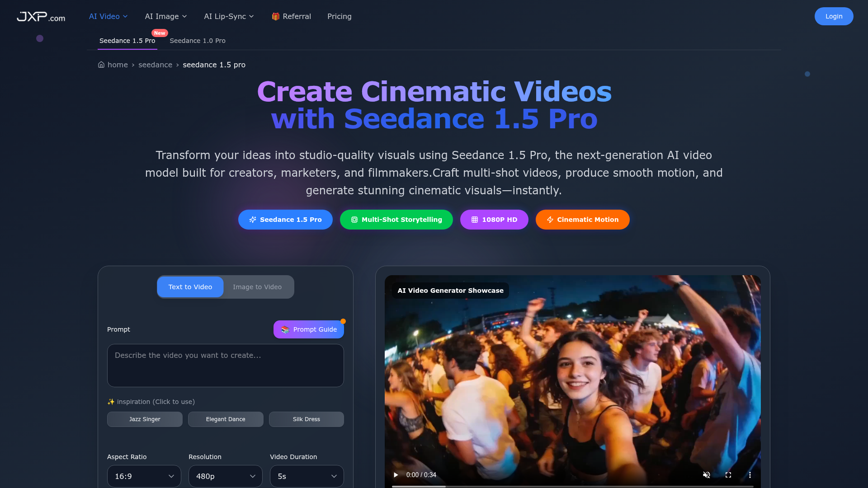Open the Aspect Ratio 16:9 dropdown
The width and height of the screenshot is (868, 488).
point(144,476)
